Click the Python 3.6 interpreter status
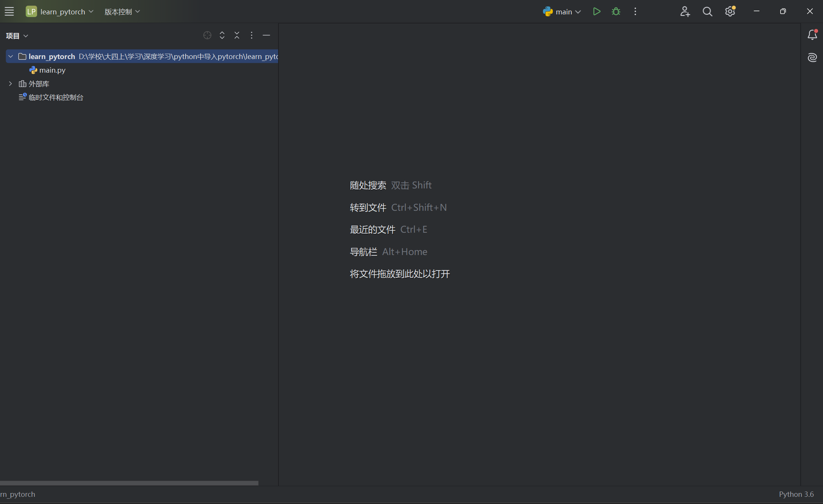 796,494
